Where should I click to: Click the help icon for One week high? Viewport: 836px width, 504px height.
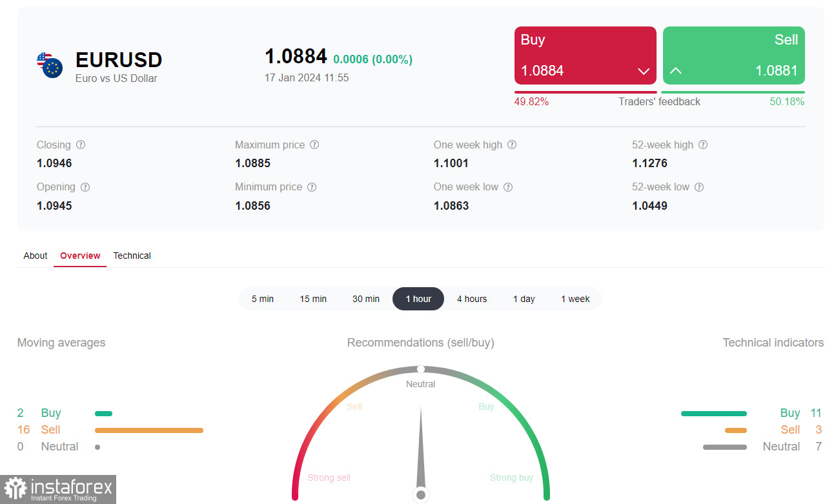[512, 145]
